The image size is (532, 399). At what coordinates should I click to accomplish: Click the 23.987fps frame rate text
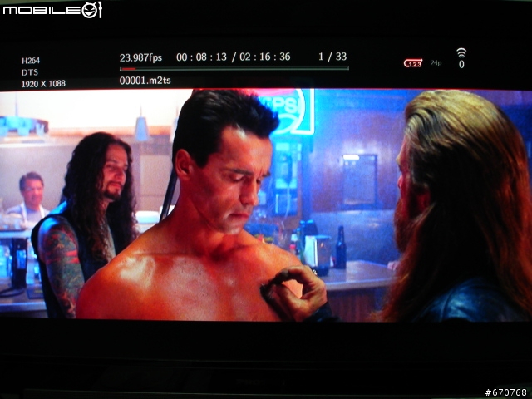(140, 57)
